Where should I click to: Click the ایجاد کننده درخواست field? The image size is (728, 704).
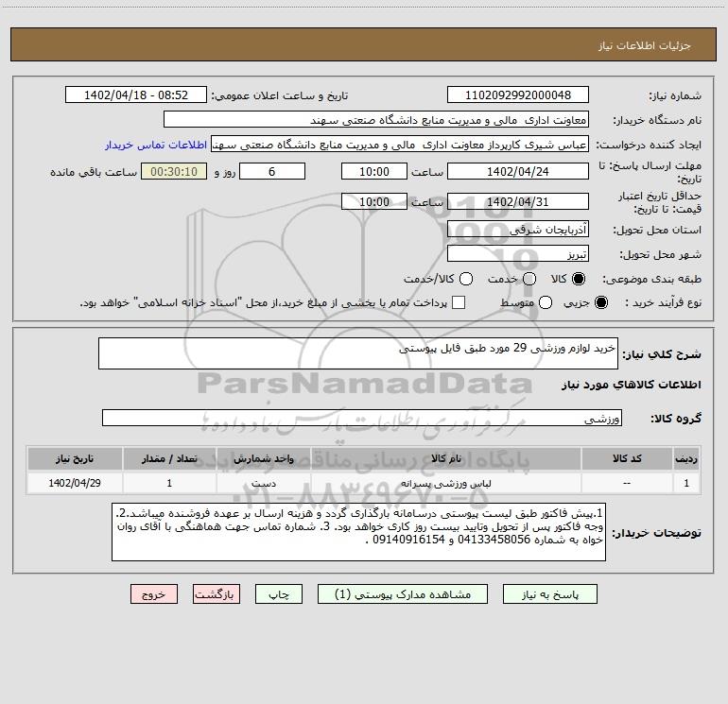point(400,144)
